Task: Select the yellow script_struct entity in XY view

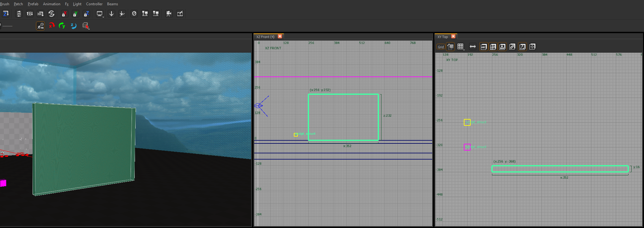Action: (x=467, y=122)
